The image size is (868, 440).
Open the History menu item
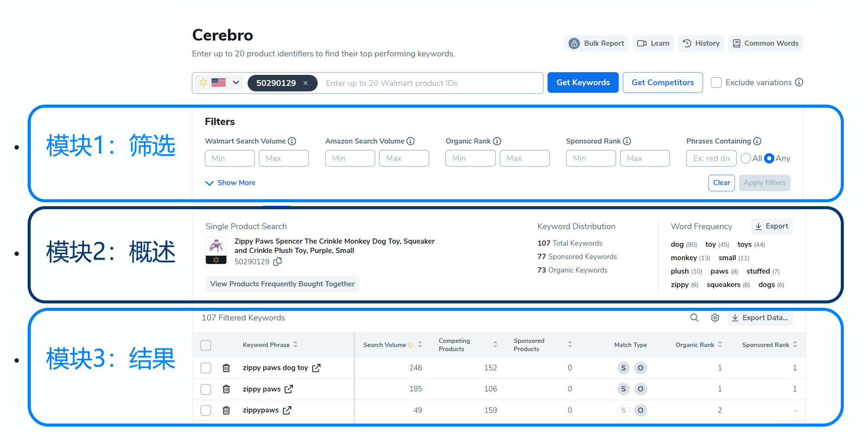[701, 43]
